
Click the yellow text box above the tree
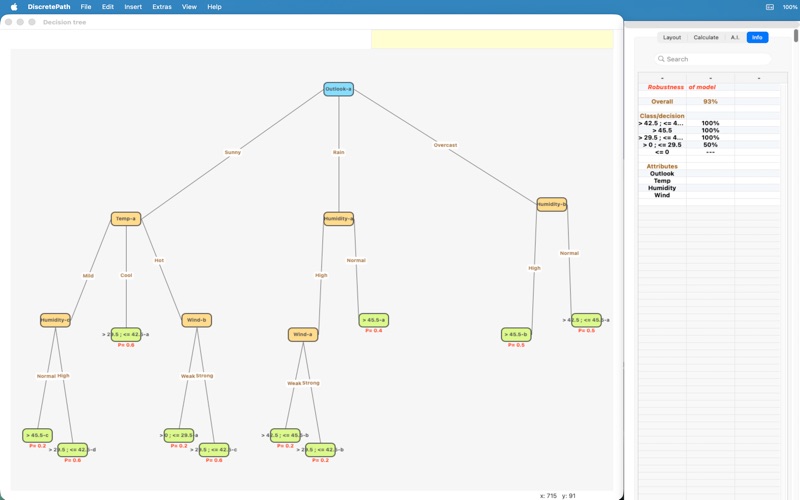coord(492,39)
